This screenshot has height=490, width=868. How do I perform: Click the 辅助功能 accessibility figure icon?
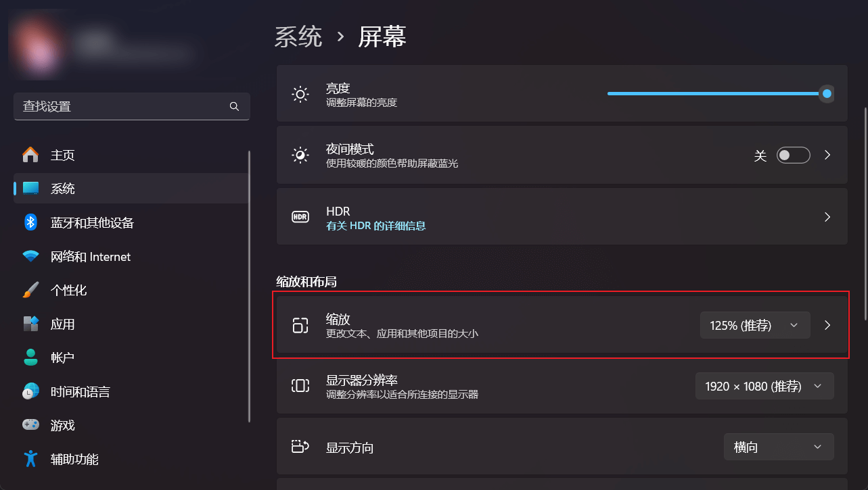coord(30,459)
